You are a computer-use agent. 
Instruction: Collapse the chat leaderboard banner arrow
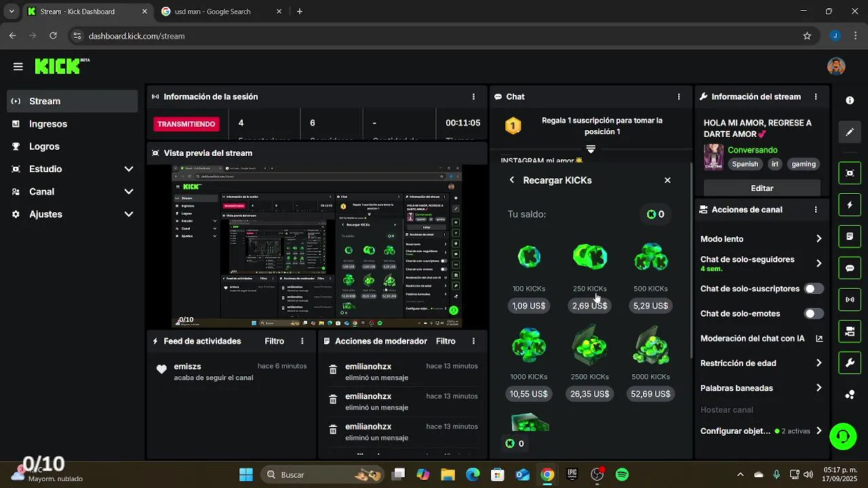tap(591, 149)
